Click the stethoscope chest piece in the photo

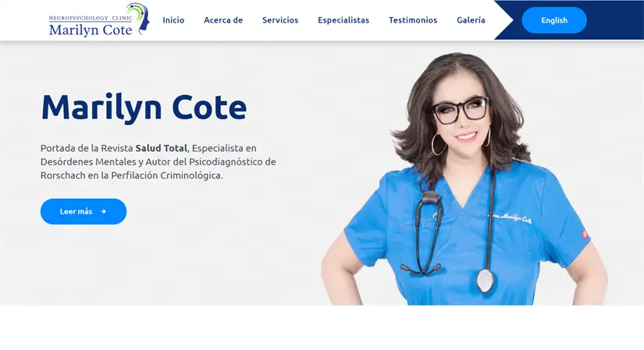485,281
